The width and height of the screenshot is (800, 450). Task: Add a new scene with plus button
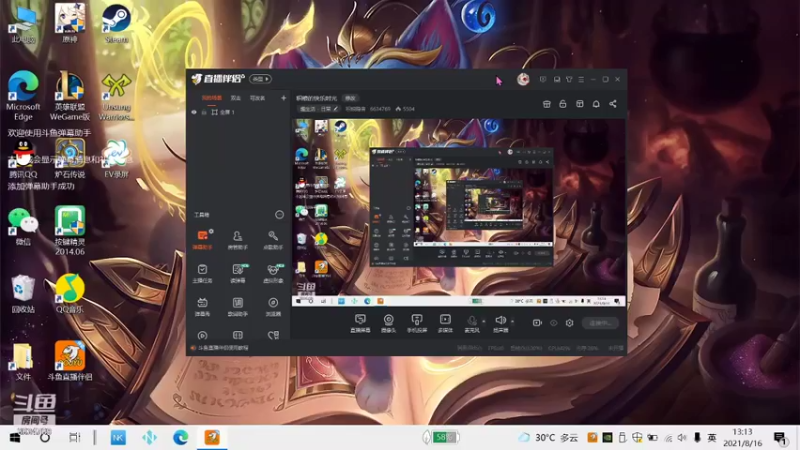click(284, 98)
